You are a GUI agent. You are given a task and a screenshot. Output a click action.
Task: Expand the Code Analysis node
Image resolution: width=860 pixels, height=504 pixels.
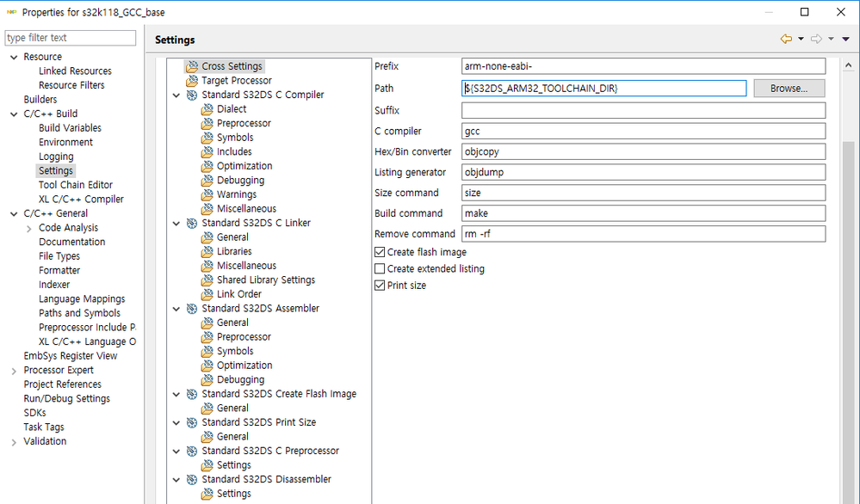(29, 229)
